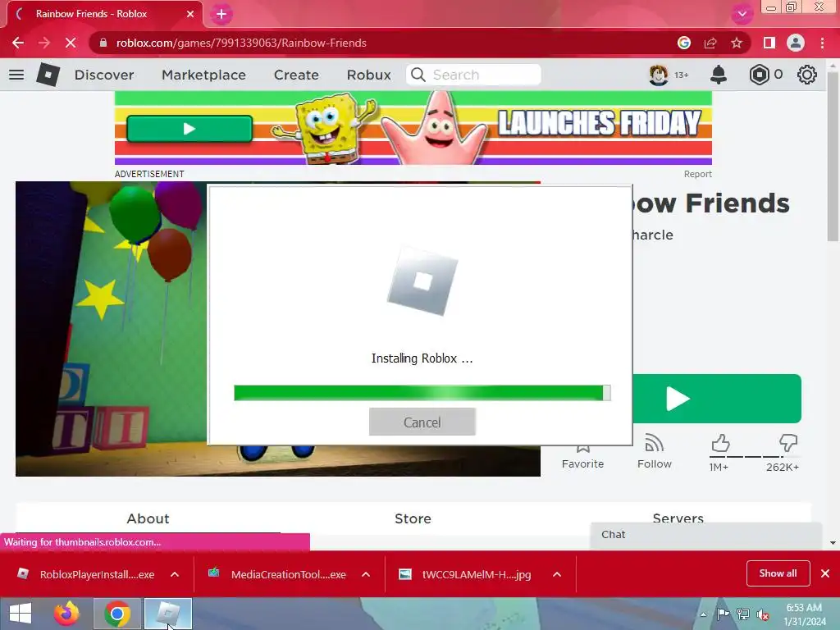The image size is (840, 630).
Task: Expand the jpg download options chevron
Action: pyautogui.click(x=557, y=574)
